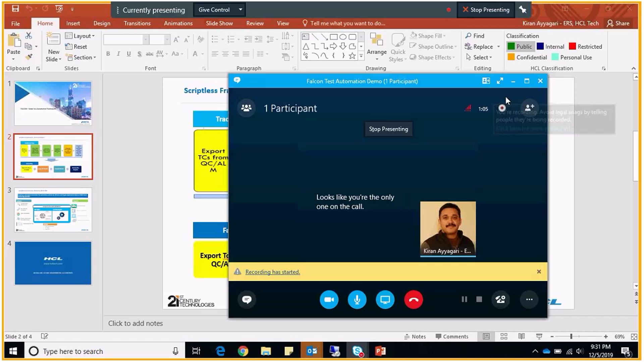Expand the Give Control dropdown

(x=240, y=10)
